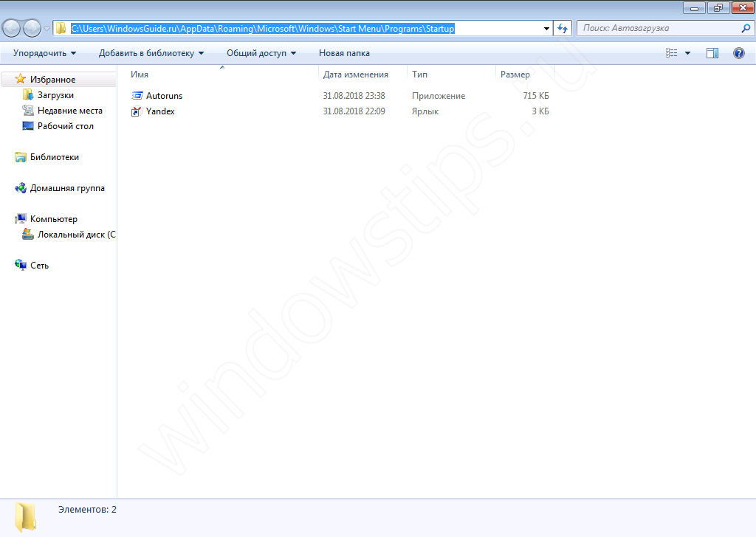Select the Autoruns file icon

coord(137,96)
